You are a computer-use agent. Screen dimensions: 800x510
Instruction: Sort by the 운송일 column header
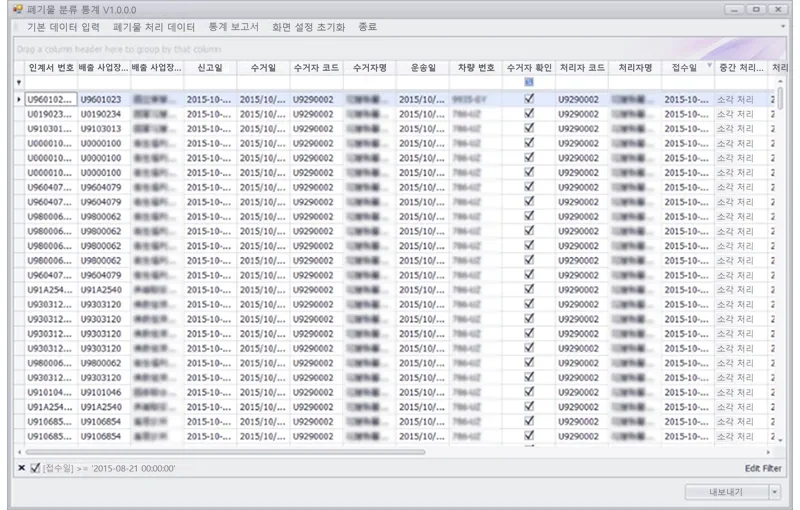click(423, 68)
